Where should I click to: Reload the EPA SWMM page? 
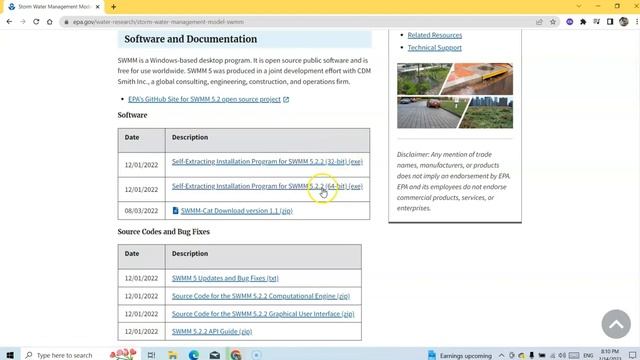click(x=36, y=22)
